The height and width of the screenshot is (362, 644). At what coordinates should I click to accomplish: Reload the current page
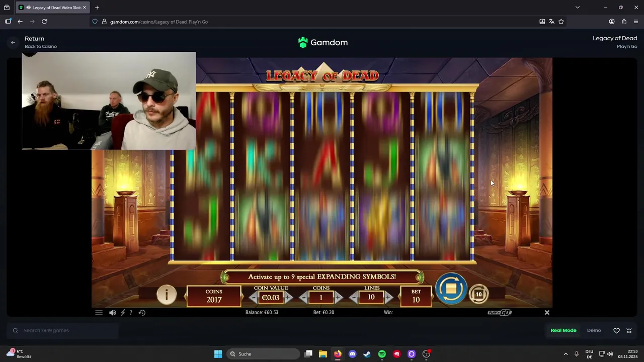click(44, 22)
